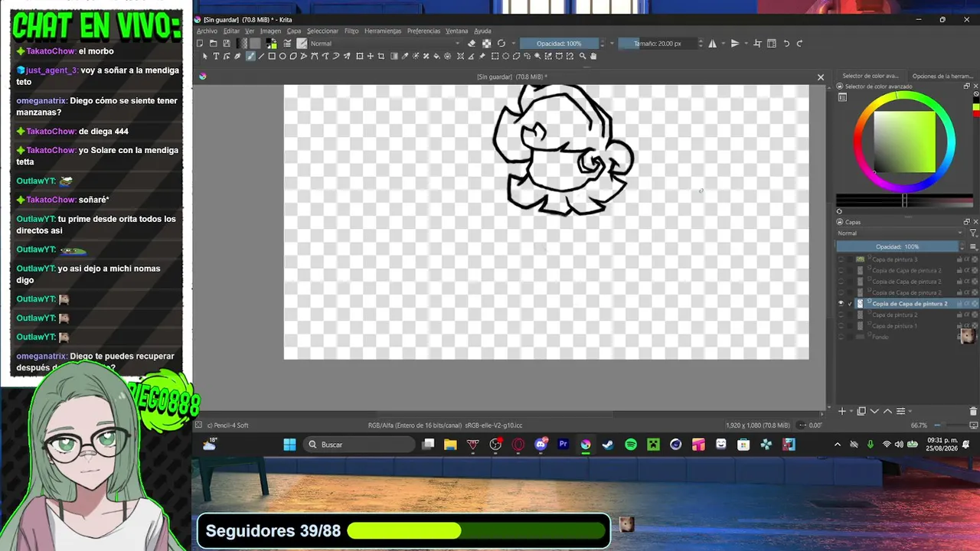
Task: Click the redo arrow in toolbar
Action: click(799, 44)
